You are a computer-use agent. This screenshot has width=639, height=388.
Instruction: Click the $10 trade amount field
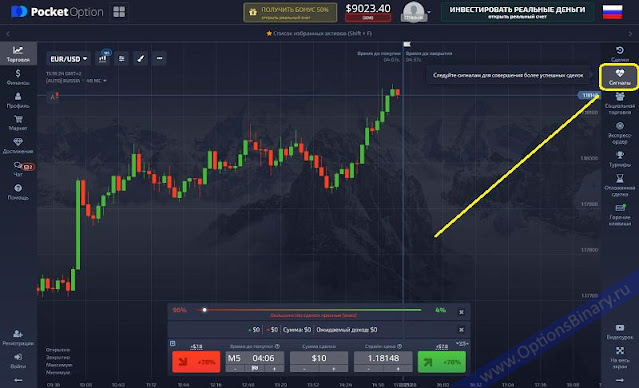pos(319,358)
